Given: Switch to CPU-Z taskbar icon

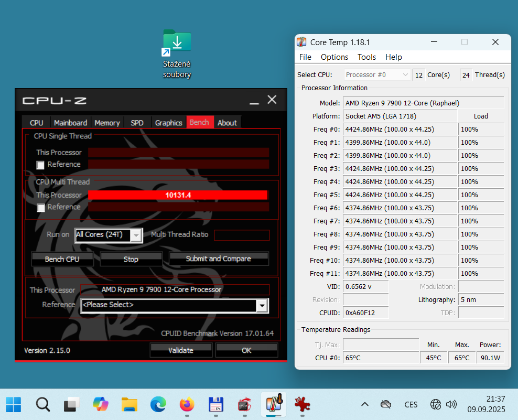Looking at the screenshot, I should [x=245, y=404].
